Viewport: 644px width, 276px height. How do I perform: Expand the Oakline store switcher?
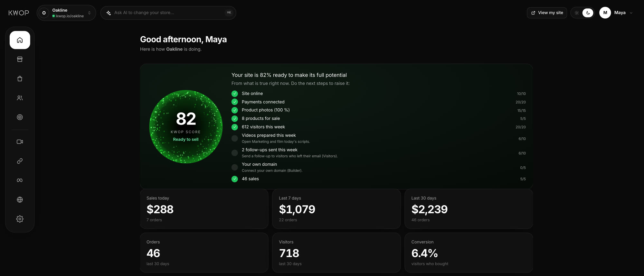66,13
